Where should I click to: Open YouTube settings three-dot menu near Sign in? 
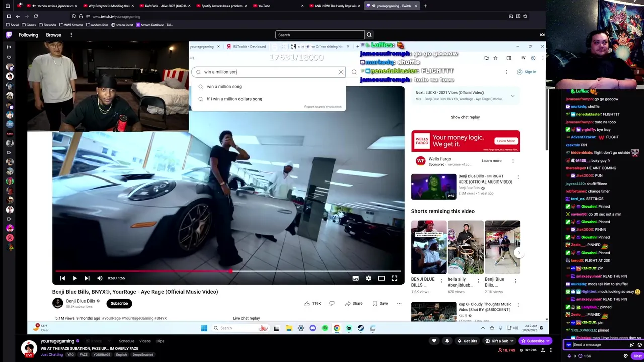[x=506, y=72]
